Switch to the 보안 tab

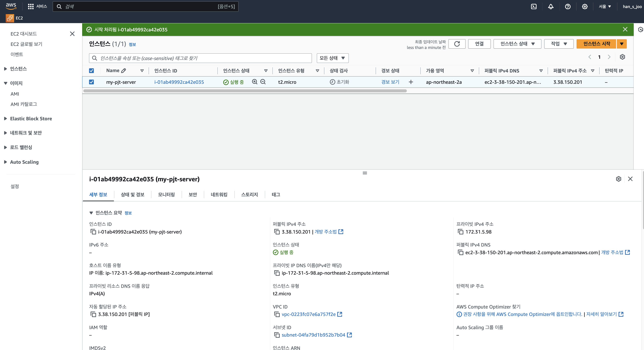tap(193, 195)
